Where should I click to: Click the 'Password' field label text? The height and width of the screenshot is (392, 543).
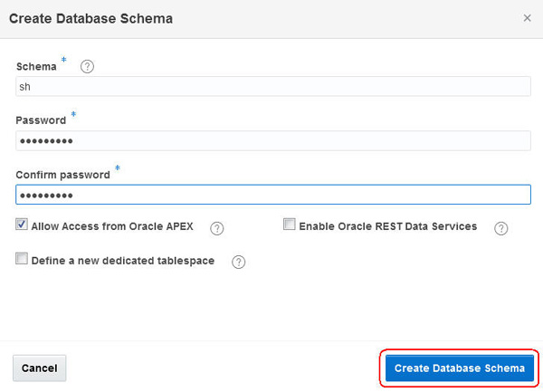pyautogui.click(x=41, y=120)
